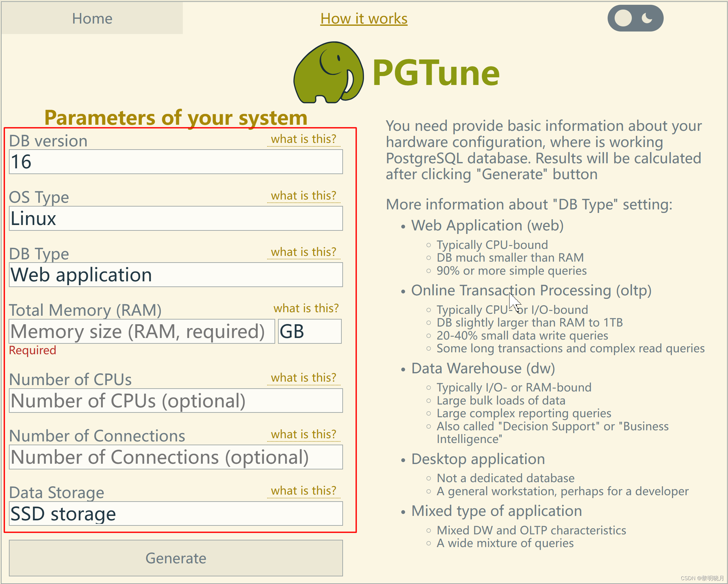This screenshot has height=584, width=728.
Task: Click the 'Number of Connections' field label
Action: pyautogui.click(x=97, y=436)
